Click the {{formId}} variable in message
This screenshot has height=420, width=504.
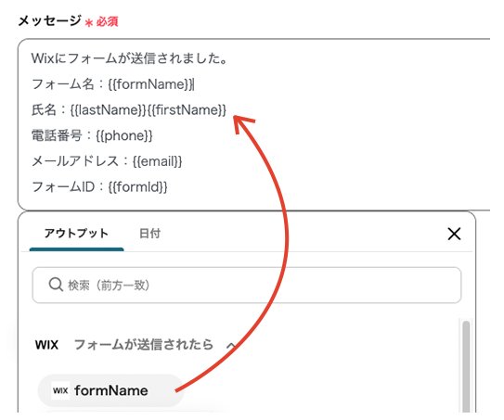click(137, 187)
